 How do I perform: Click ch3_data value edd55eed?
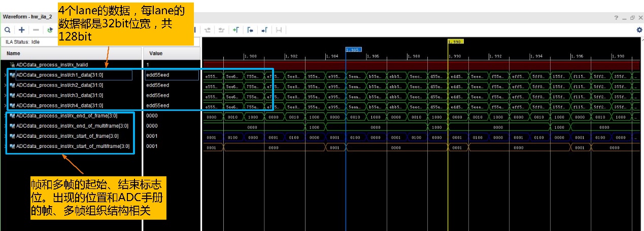[157, 95]
